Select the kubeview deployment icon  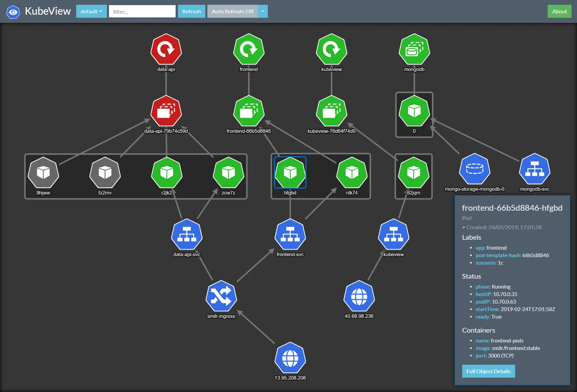tap(331, 49)
